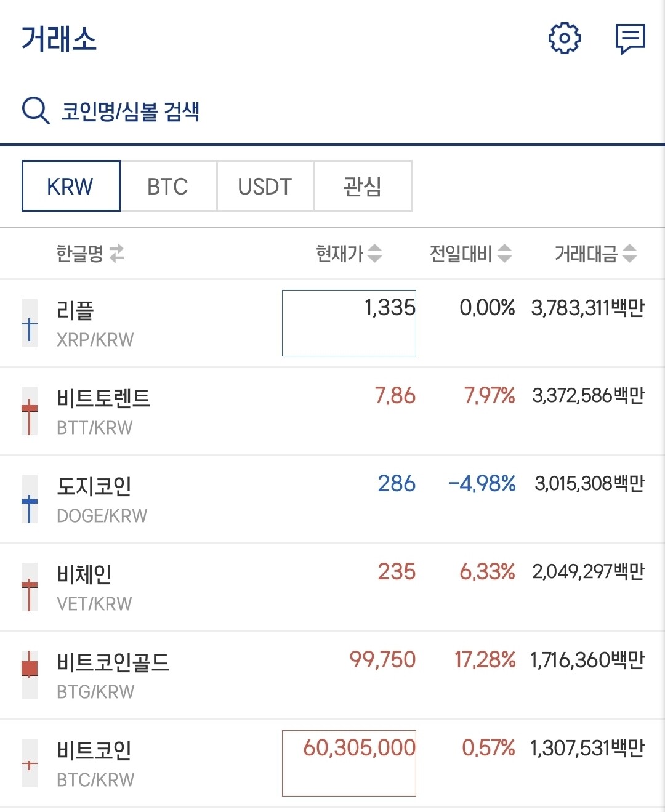665x812 pixels.
Task: Select the BTT candle chart icon
Action: (x=29, y=411)
